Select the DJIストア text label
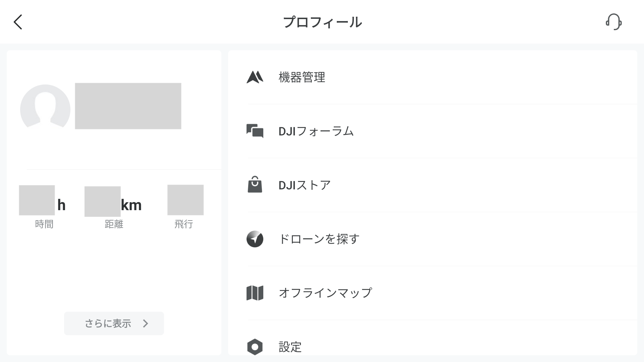The height and width of the screenshot is (362, 644). [x=305, y=185]
